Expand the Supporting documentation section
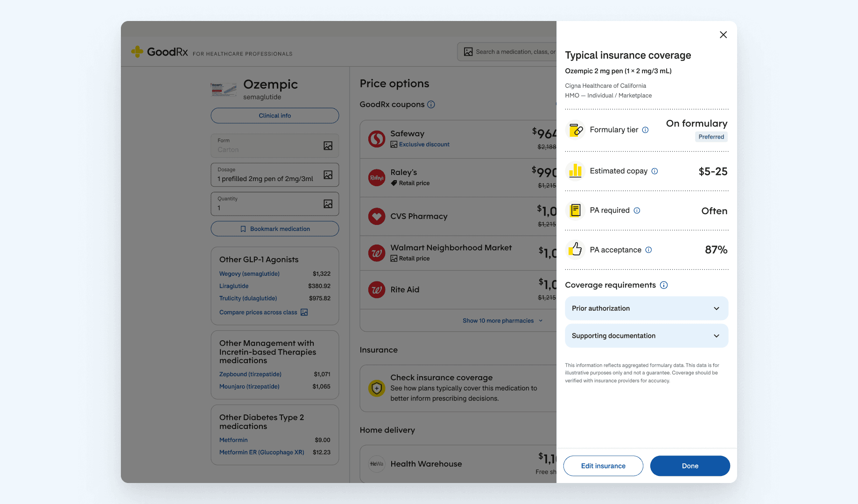858x504 pixels. [x=647, y=336]
